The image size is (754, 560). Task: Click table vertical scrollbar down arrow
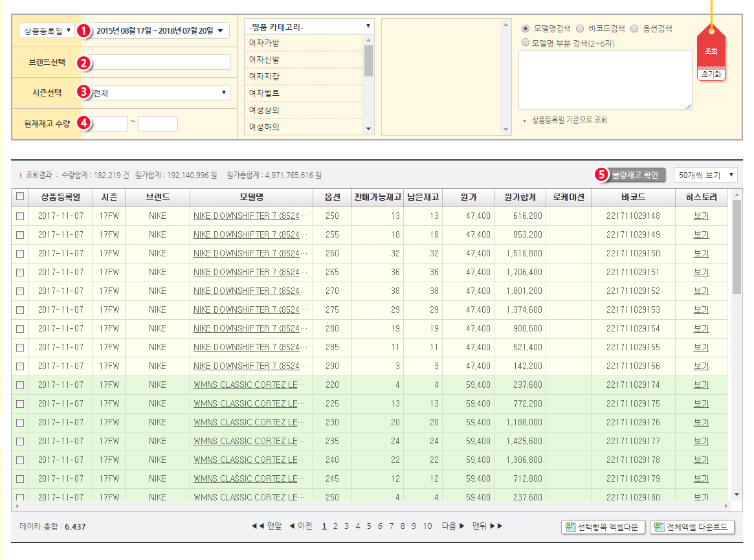click(x=737, y=495)
